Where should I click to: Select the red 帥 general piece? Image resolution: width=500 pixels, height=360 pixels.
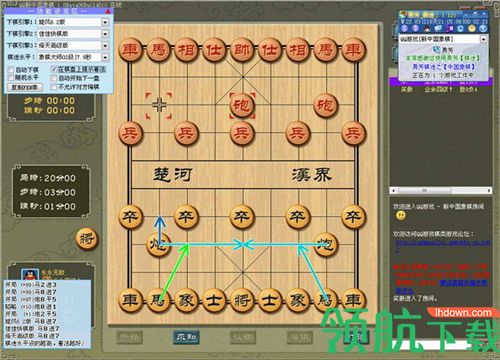pos(242,50)
